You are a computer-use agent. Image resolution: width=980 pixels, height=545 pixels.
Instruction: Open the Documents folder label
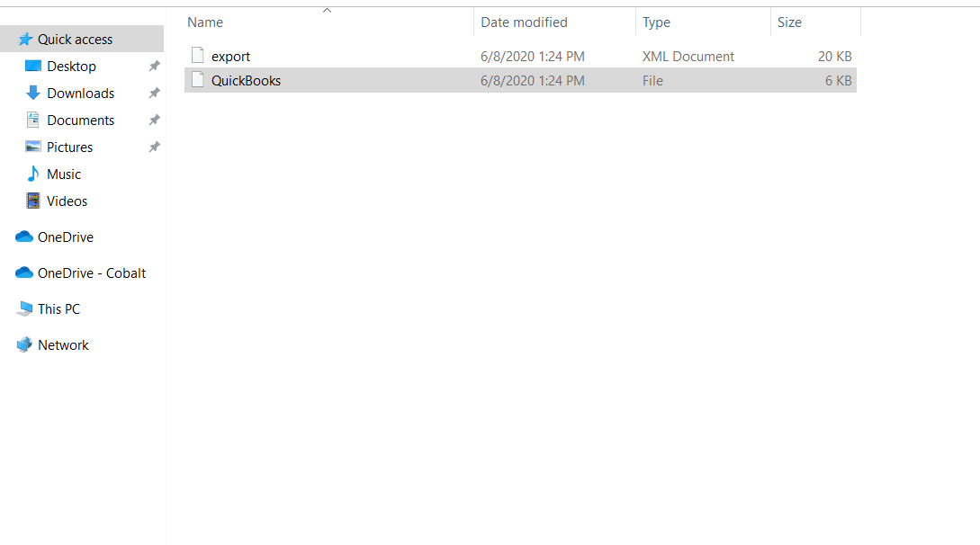tap(81, 120)
